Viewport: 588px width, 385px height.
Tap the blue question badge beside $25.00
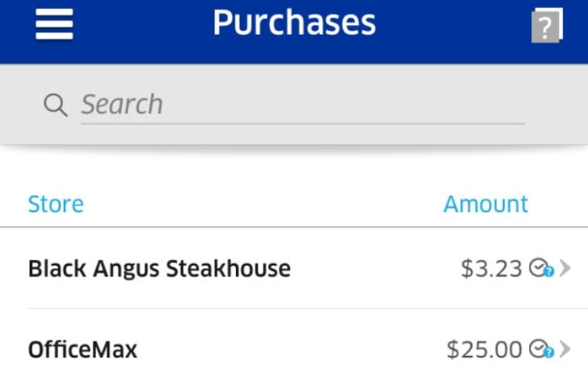[548, 352]
